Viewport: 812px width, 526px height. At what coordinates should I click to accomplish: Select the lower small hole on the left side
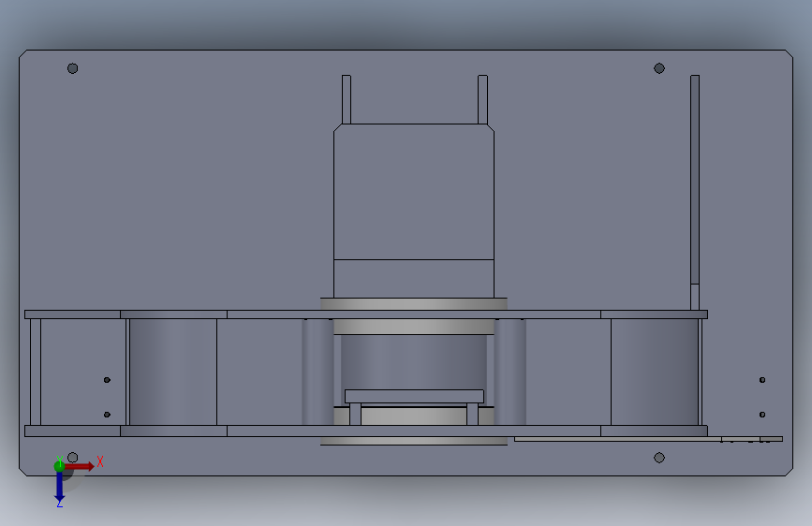[x=107, y=415]
